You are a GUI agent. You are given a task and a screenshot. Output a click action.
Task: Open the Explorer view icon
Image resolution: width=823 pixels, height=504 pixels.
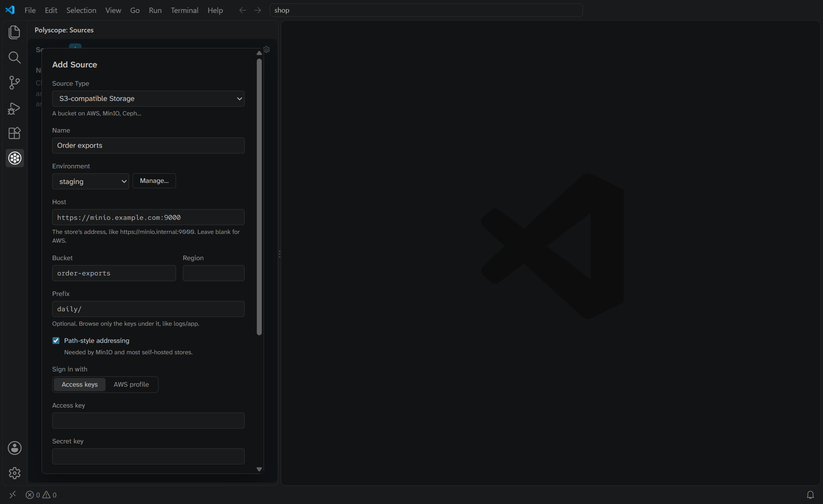click(x=14, y=32)
